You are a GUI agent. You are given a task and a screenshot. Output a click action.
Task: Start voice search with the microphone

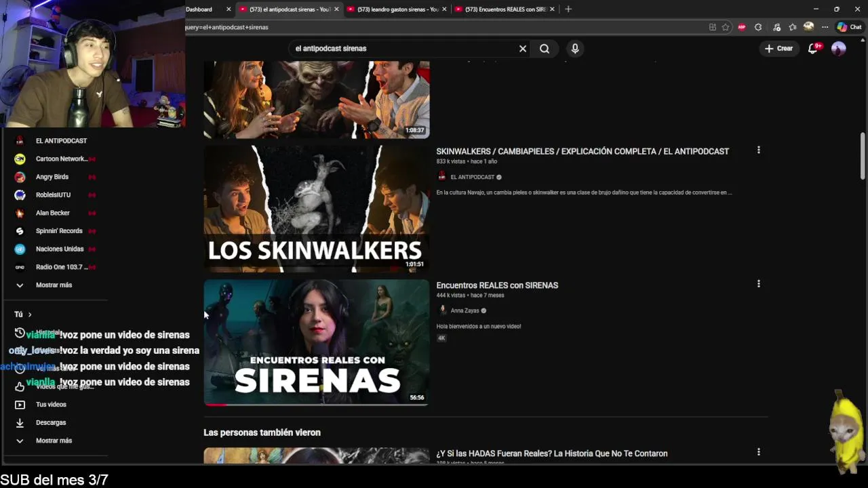575,49
